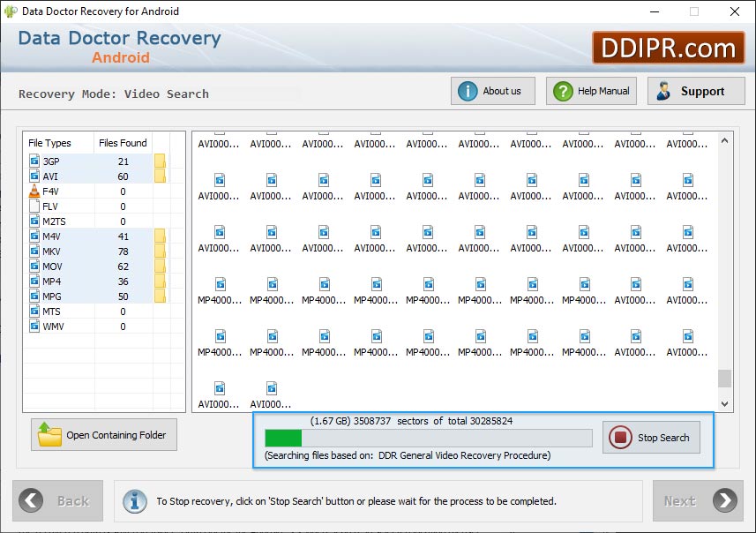Screen dimensions: 756x533
Task: Click the Support person icon
Action: (x=663, y=91)
